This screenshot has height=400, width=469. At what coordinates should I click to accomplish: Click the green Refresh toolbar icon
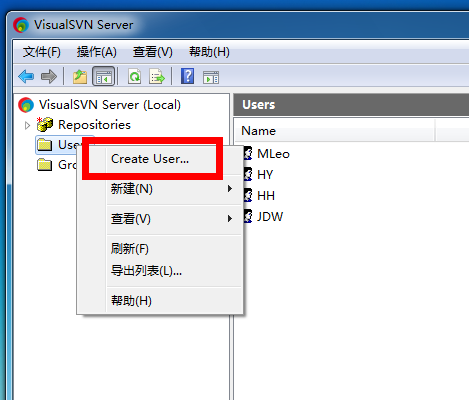click(135, 77)
